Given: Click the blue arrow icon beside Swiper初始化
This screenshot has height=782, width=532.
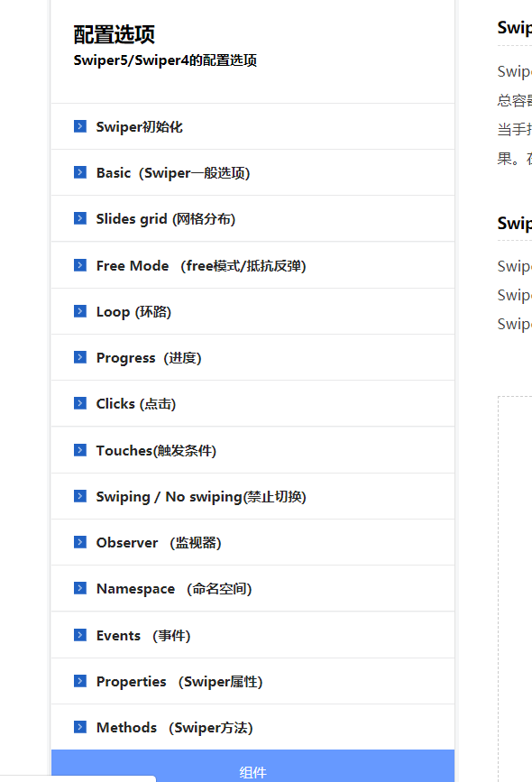Looking at the screenshot, I should 79,126.
